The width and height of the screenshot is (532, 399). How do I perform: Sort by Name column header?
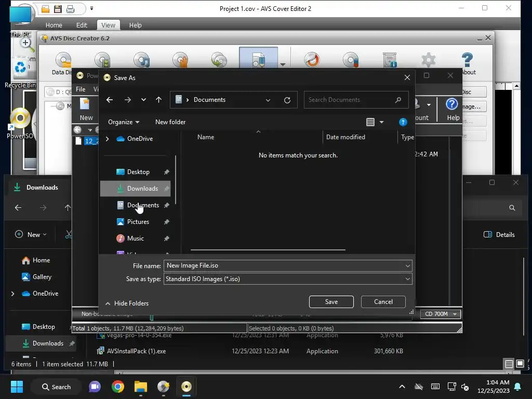[x=206, y=137]
